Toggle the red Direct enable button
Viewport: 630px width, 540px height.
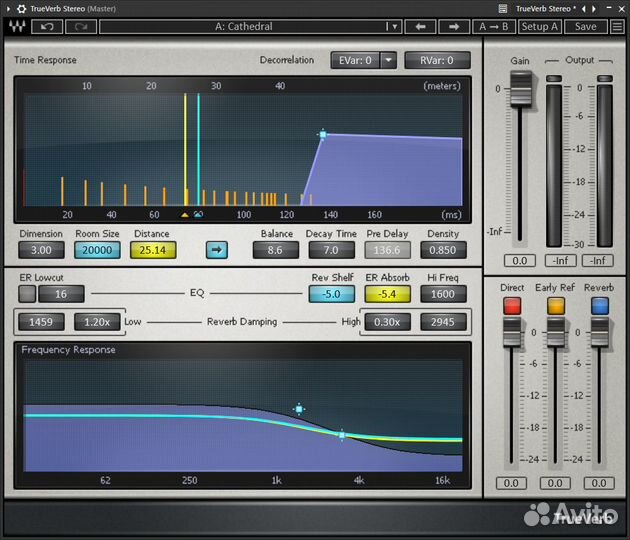pyautogui.click(x=512, y=306)
